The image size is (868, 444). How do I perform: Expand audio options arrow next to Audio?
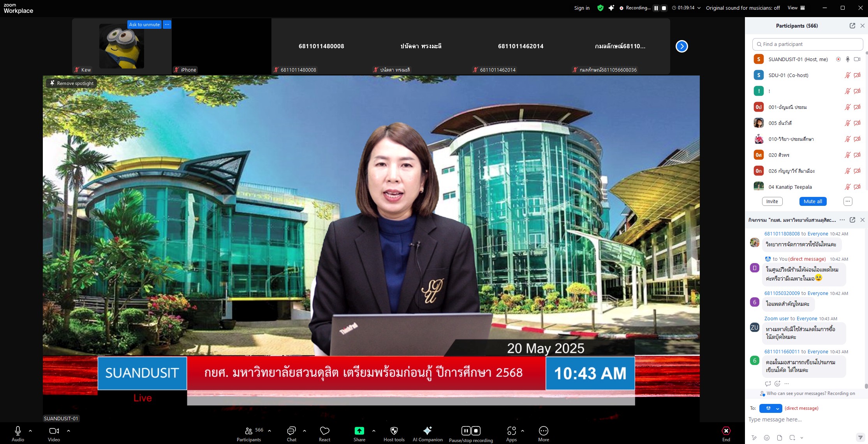(30, 431)
